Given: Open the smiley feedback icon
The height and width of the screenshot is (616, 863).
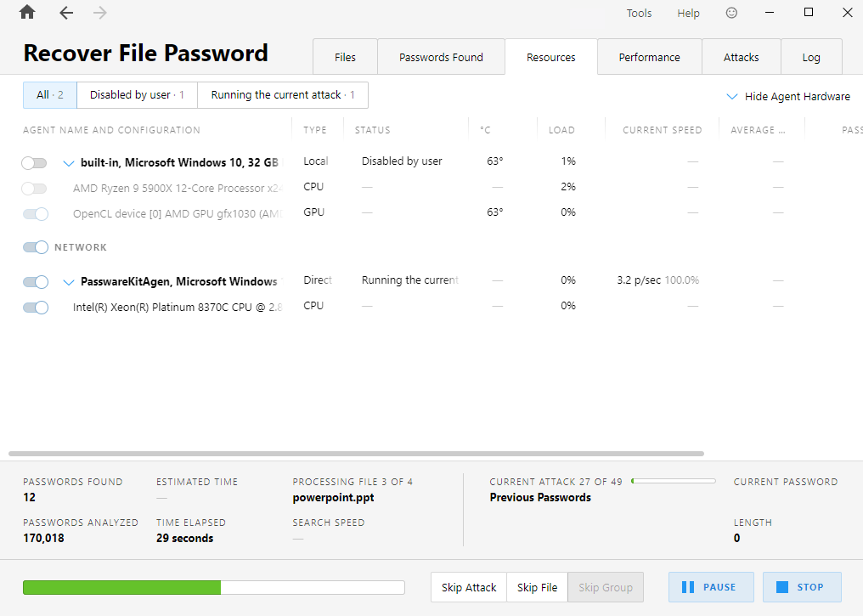Looking at the screenshot, I should point(731,13).
